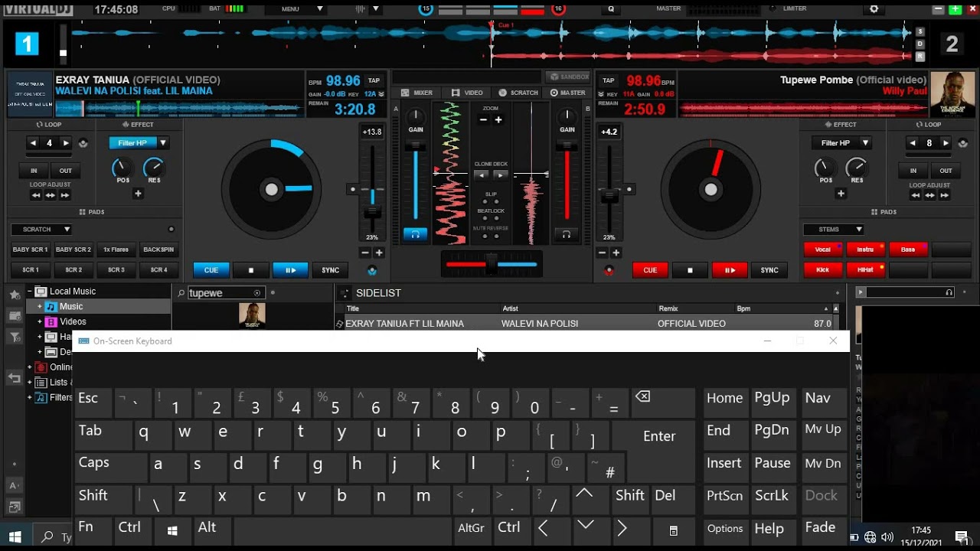Click deck 2 SYNC button

(769, 270)
